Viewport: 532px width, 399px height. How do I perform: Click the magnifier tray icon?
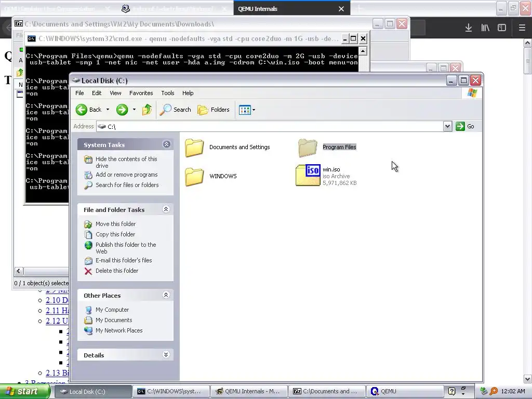tap(494, 392)
